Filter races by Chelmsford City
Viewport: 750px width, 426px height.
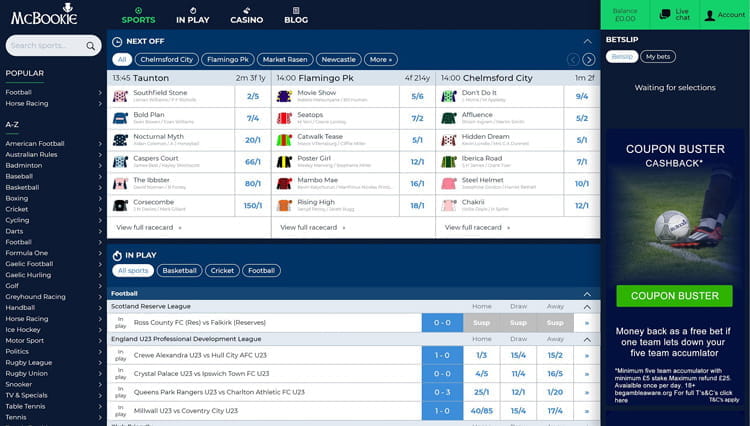(166, 60)
